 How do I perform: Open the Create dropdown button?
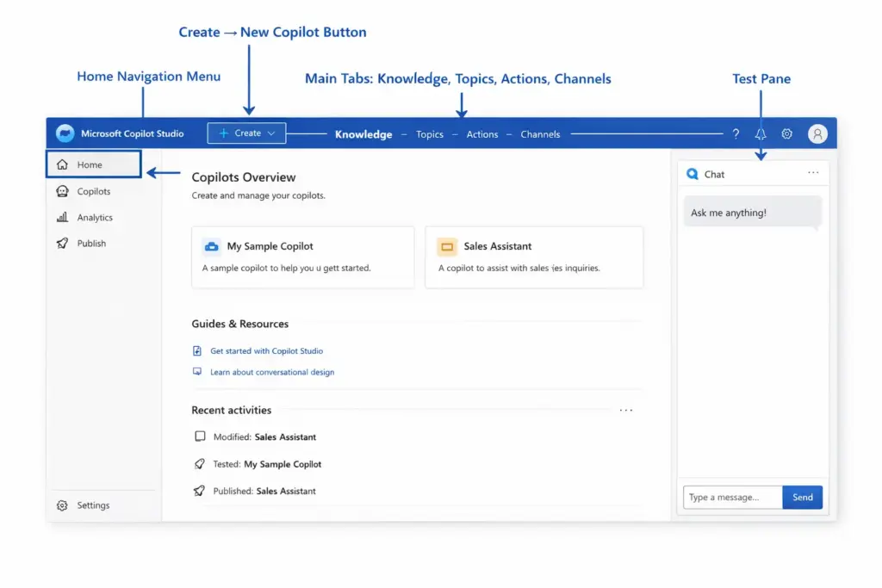246,133
